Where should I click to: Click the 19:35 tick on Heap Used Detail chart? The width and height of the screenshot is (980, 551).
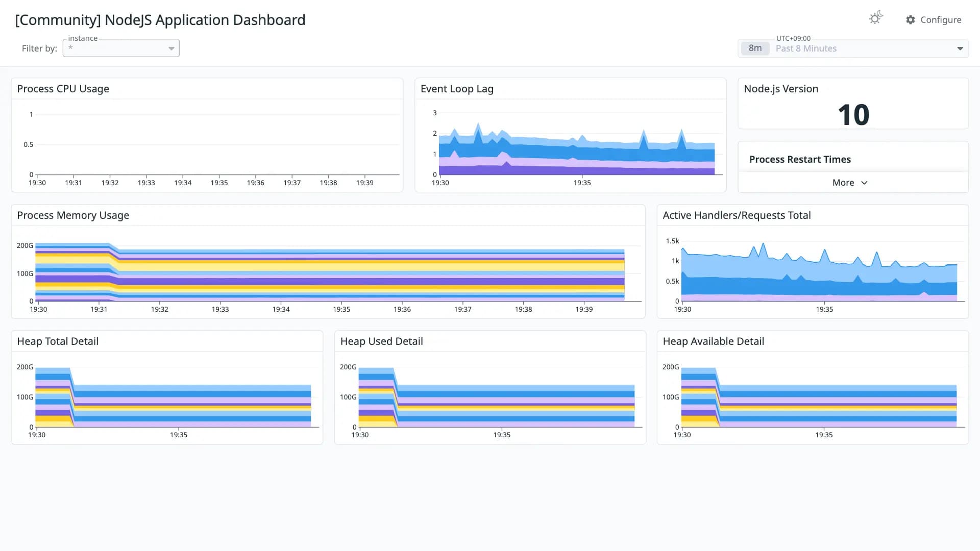(x=502, y=435)
